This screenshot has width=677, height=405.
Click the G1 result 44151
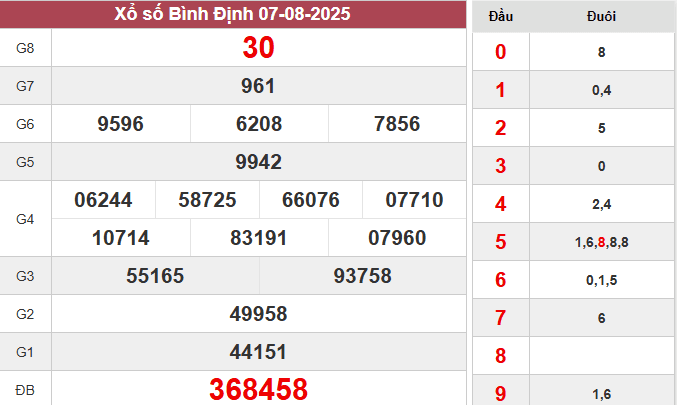(258, 352)
